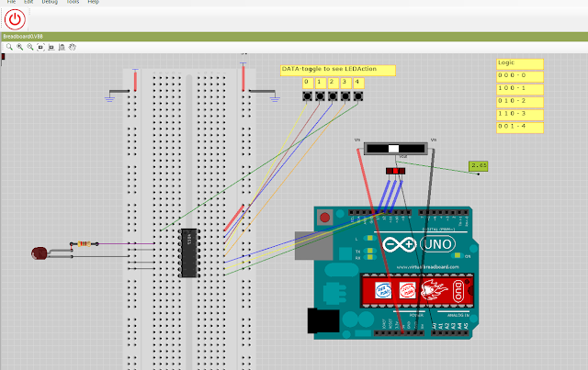Open the Tools menu
Screen dimensions: 588x370
pos(73,2)
